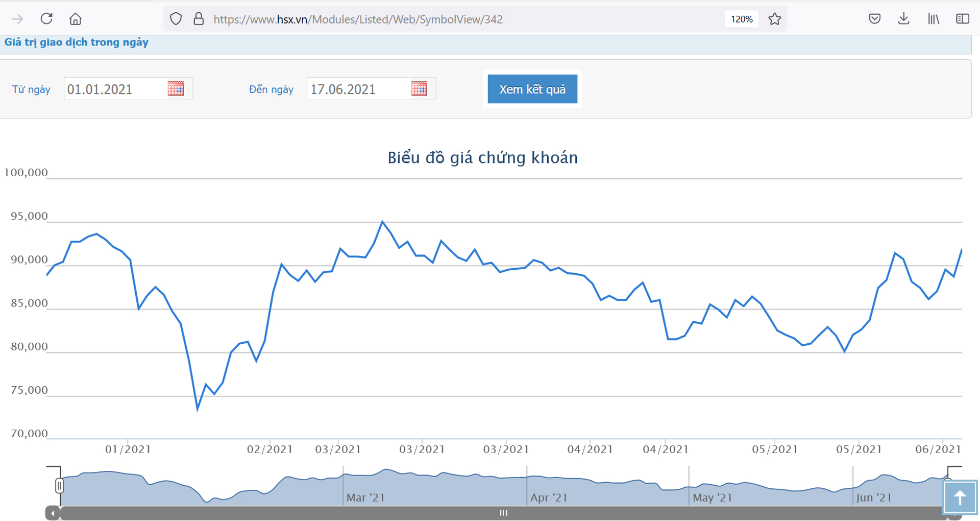Click Xem kết quả button
This screenshot has width=980, height=521.
532,89
